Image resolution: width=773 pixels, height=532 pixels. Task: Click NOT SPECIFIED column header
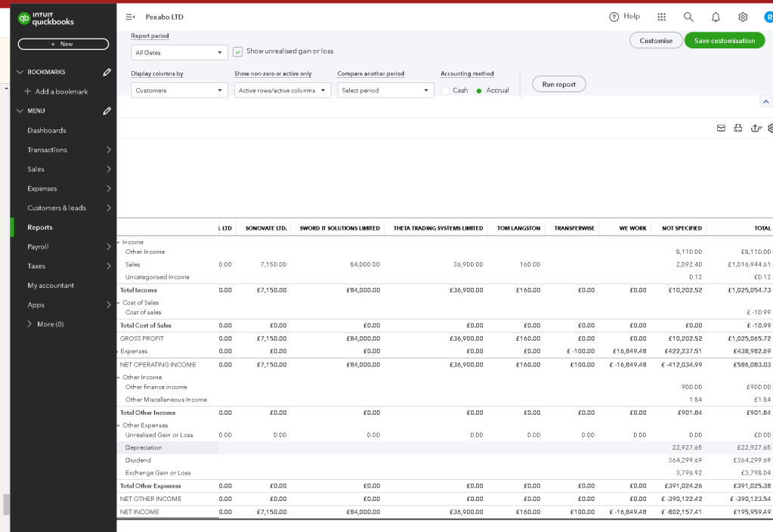point(682,228)
